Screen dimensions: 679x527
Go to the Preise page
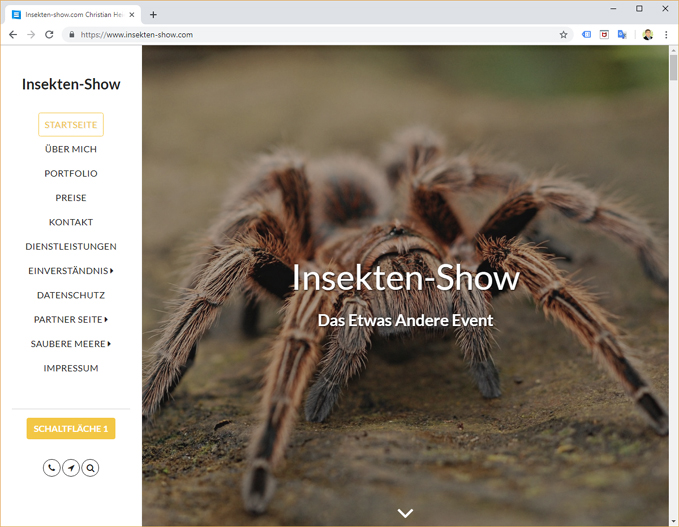[71, 197]
